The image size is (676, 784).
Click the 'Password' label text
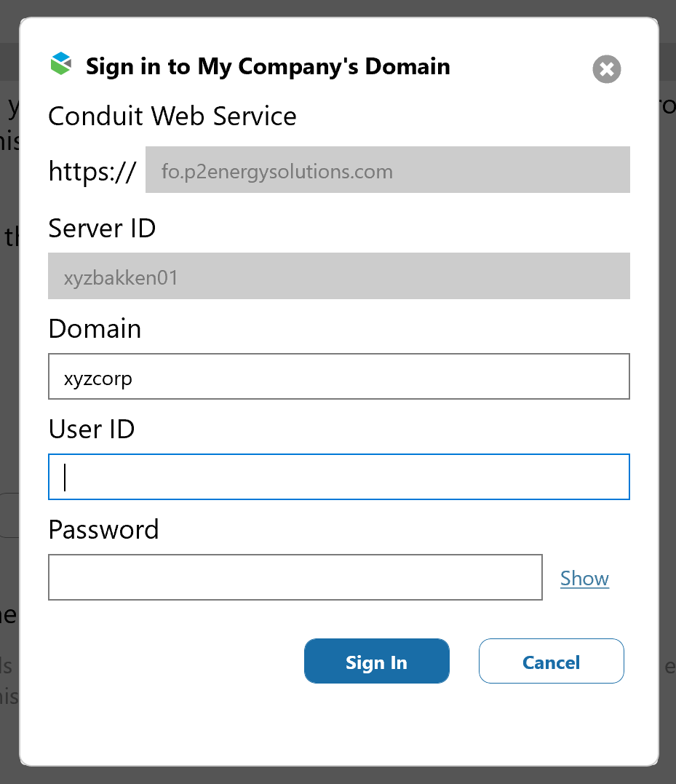[103, 529]
